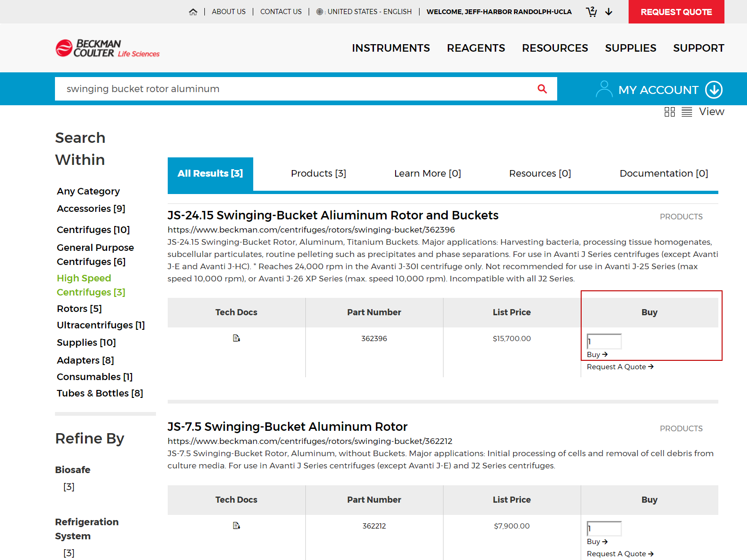Select the Resources [0] tab

click(x=540, y=173)
